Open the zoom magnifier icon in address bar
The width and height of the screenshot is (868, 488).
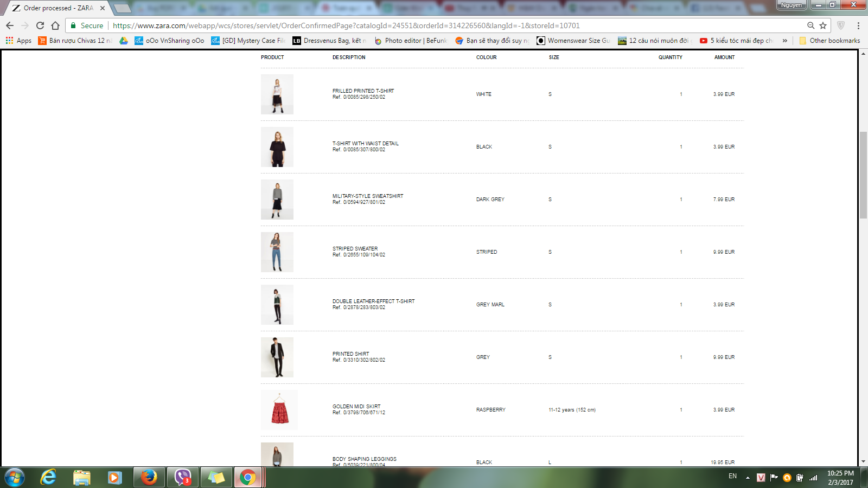point(810,25)
